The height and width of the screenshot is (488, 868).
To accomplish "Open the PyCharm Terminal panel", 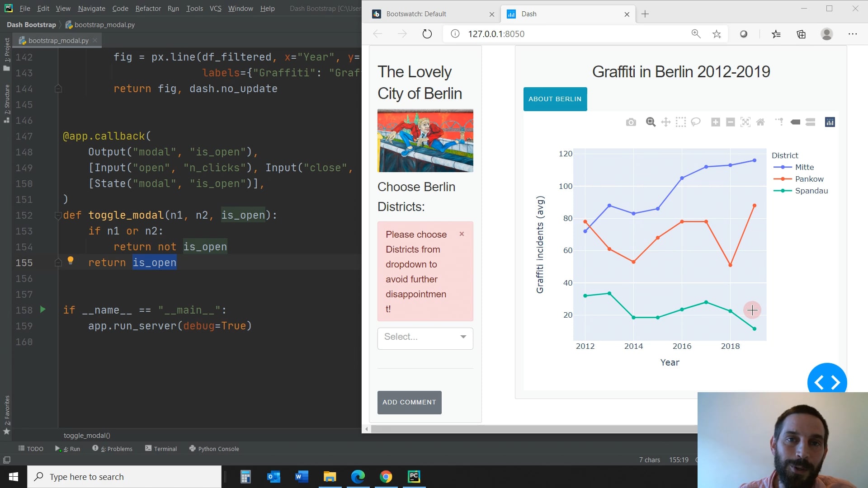I will click(160, 448).
